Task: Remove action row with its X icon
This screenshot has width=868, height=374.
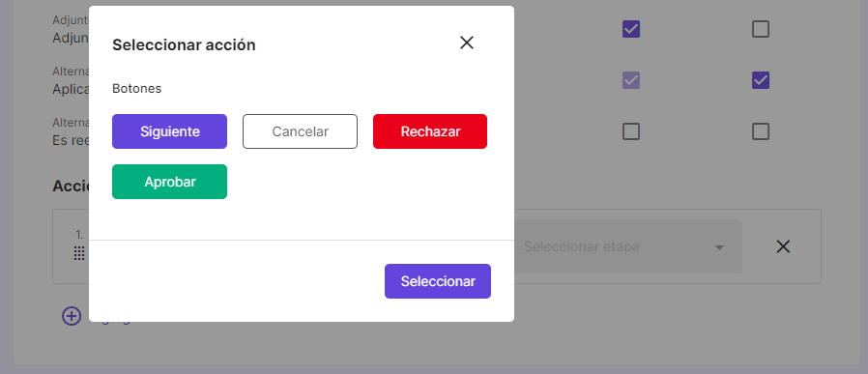Action: pyautogui.click(x=783, y=246)
